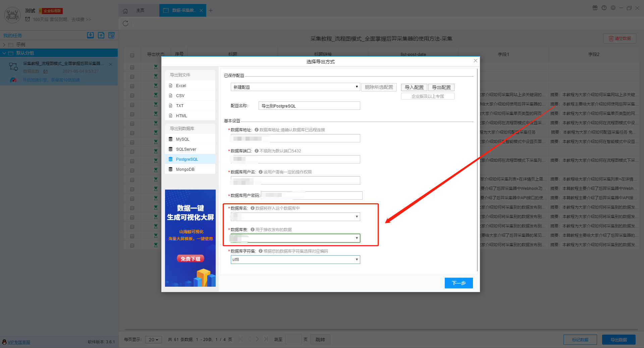The width and height of the screenshot is (644, 348).
Task: Select CSV export option
Action: point(190,95)
